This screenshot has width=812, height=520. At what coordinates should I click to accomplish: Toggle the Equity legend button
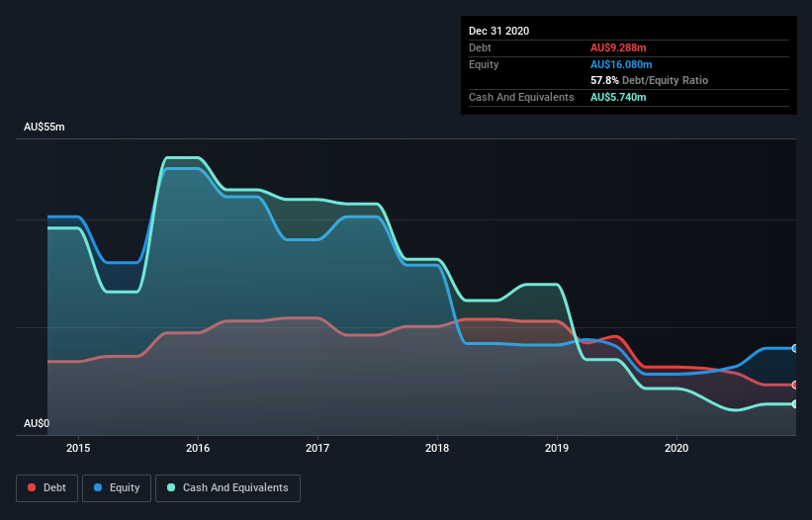point(117,488)
